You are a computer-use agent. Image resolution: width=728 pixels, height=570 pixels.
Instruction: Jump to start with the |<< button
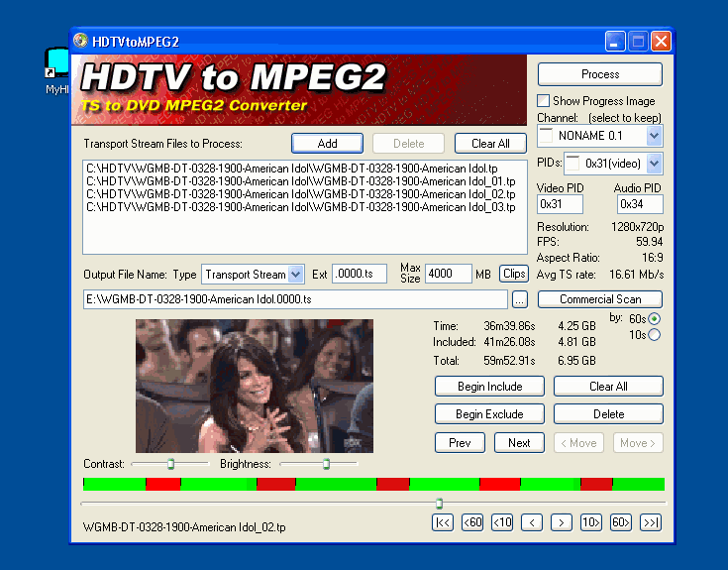click(442, 522)
